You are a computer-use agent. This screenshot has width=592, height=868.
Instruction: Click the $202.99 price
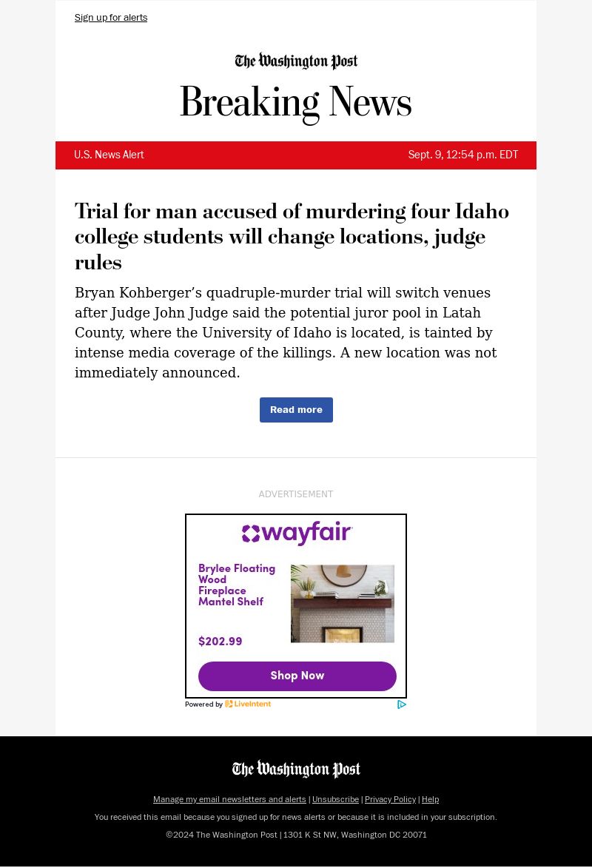click(x=220, y=642)
